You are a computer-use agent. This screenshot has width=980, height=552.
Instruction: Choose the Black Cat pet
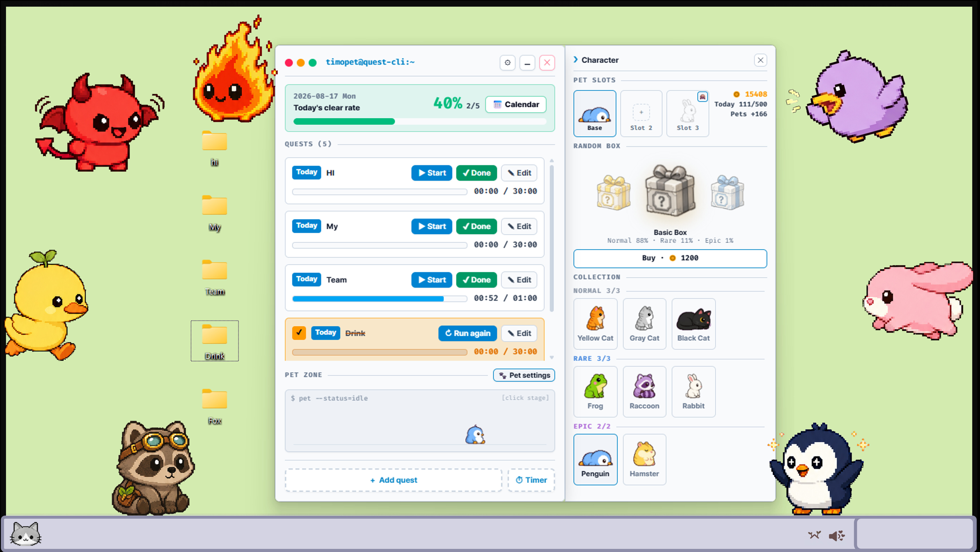pyautogui.click(x=694, y=324)
